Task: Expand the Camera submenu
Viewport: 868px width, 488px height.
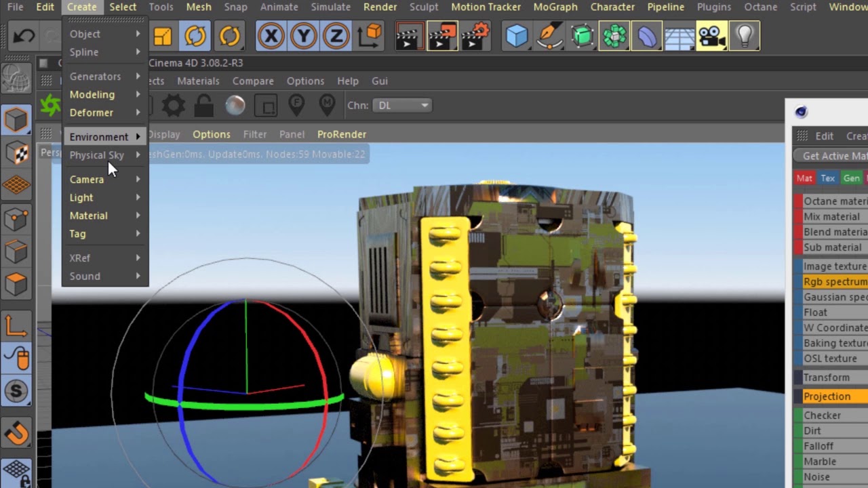Action: 105,180
